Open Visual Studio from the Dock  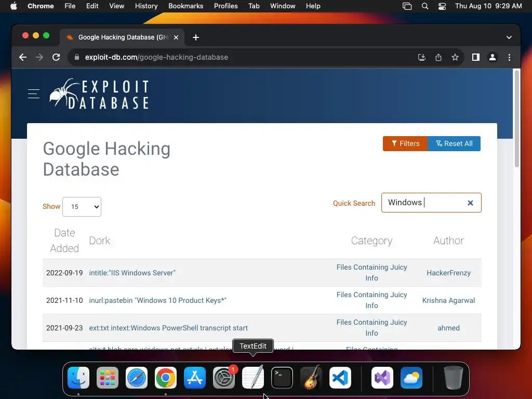(x=382, y=378)
